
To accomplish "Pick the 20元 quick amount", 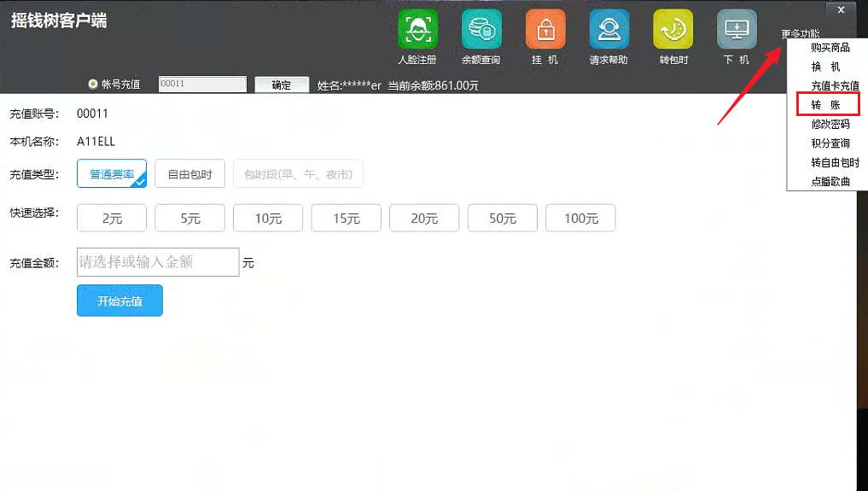I will click(x=424, y=218).
